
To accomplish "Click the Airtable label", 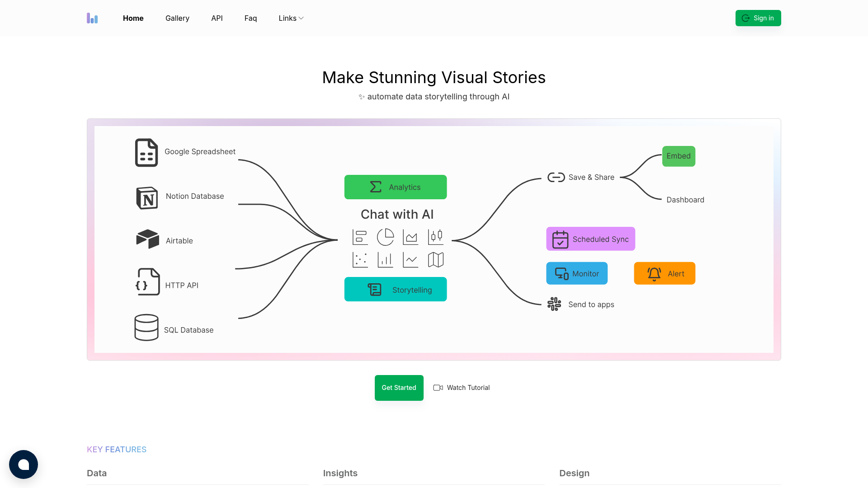I will pos(179,241).
